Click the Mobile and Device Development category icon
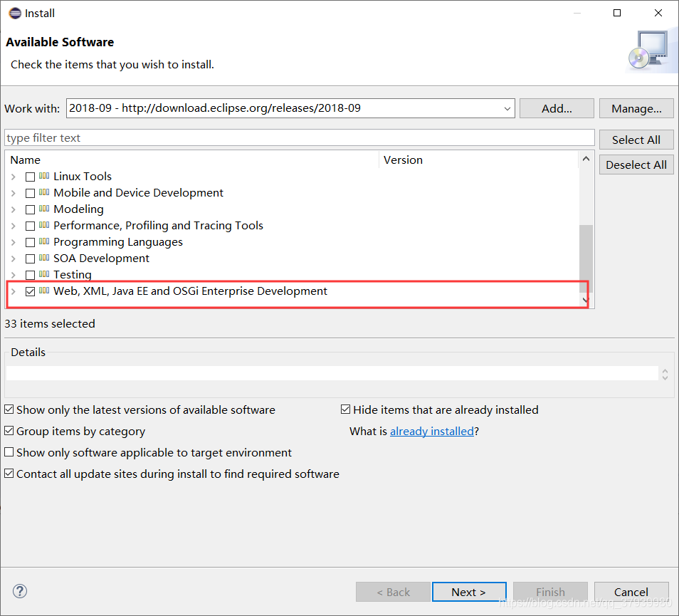Viewport: 679px width, 616px height. pyautogui.click(x=44, y=192)
